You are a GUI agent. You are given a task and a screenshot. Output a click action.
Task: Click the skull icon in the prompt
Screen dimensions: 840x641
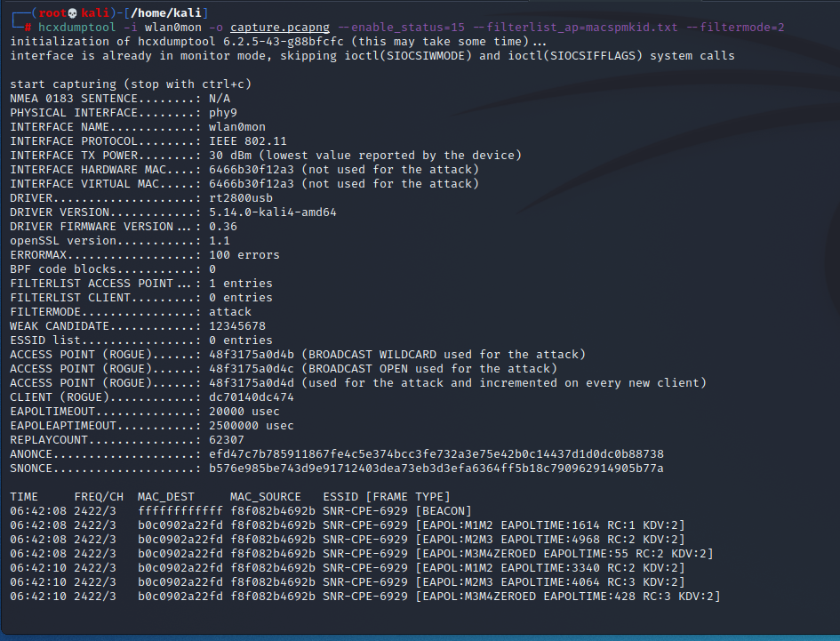[64, 12]
